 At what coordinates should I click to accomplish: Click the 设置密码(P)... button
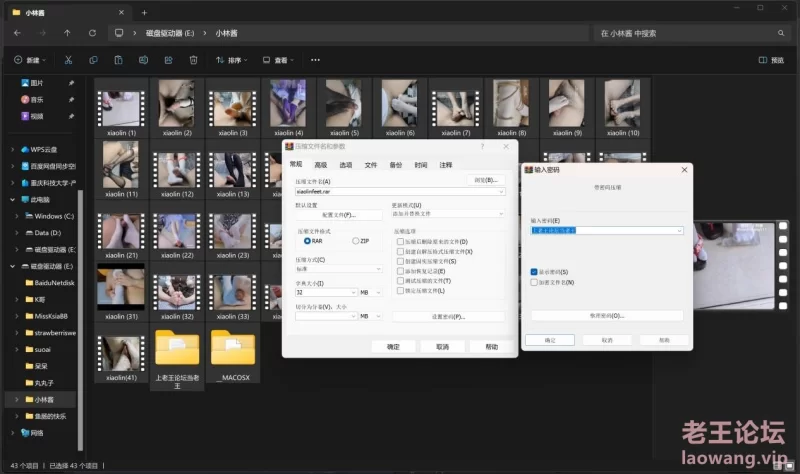448,316
